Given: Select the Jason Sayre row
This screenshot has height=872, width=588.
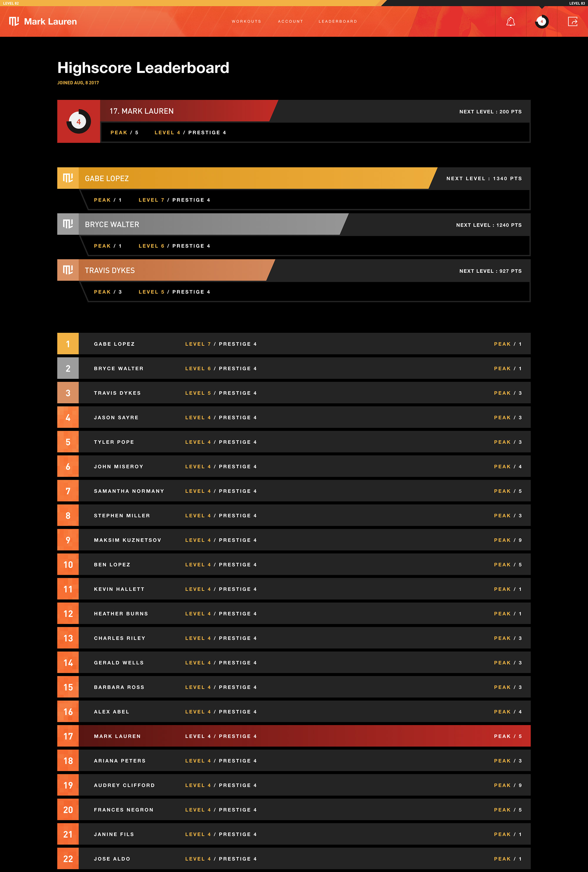Looking at the screenshot, I should [294, 417].
